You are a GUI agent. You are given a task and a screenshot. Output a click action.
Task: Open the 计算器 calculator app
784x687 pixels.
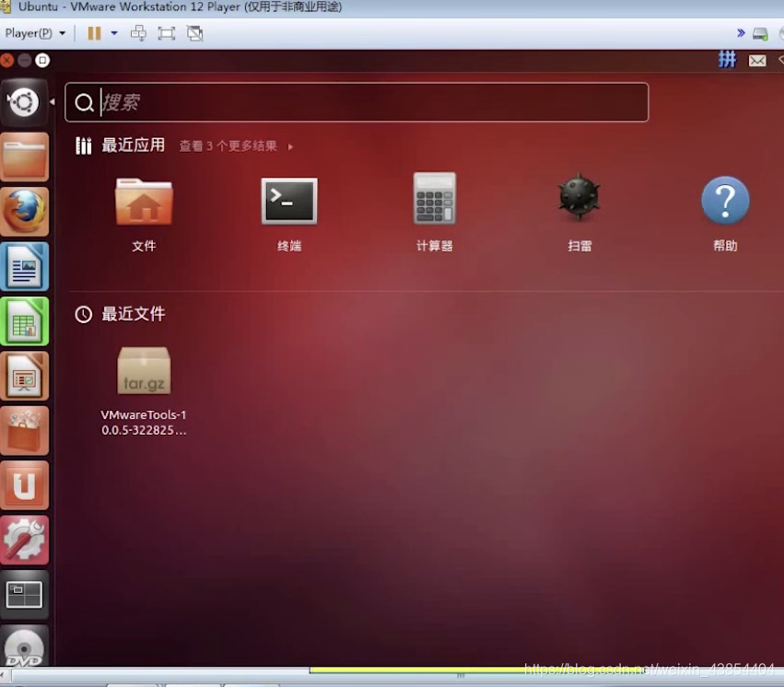click(x=435, y=214)
